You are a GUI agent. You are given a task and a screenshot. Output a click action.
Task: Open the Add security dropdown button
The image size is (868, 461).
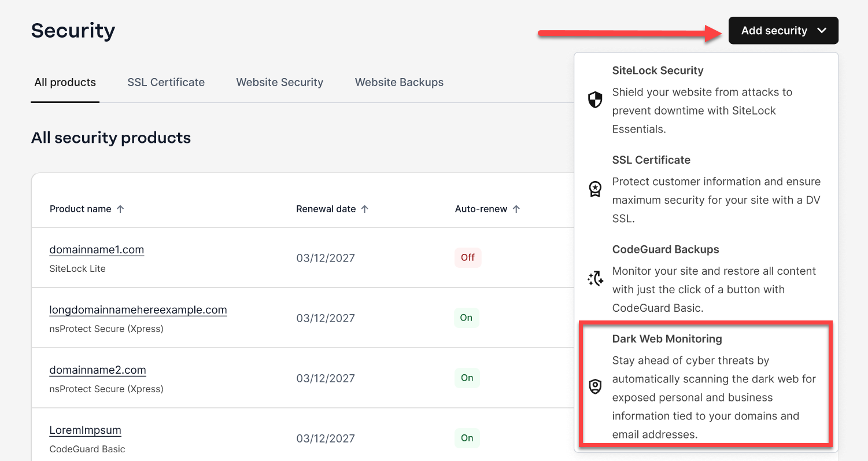[783, 31]
